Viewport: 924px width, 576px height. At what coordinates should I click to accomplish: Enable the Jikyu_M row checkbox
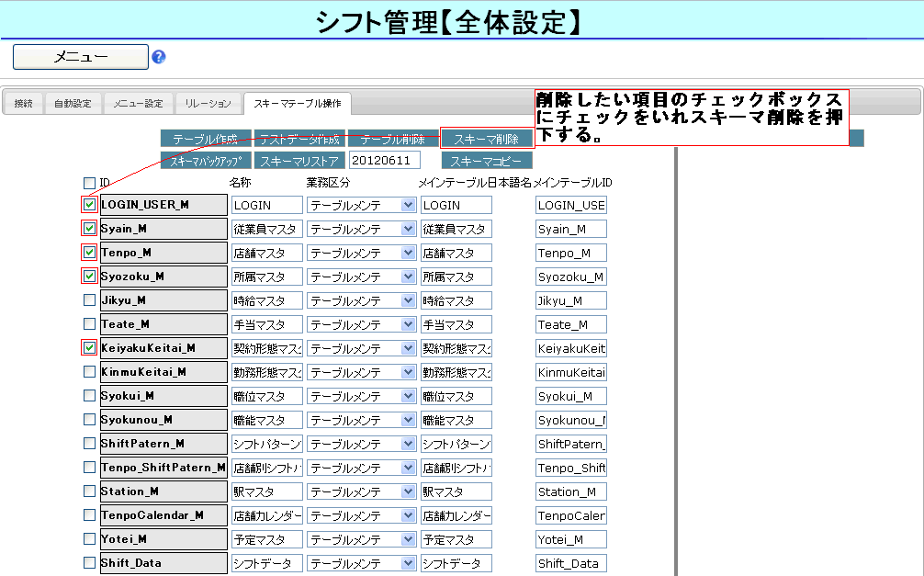click(x=89, y=300)
